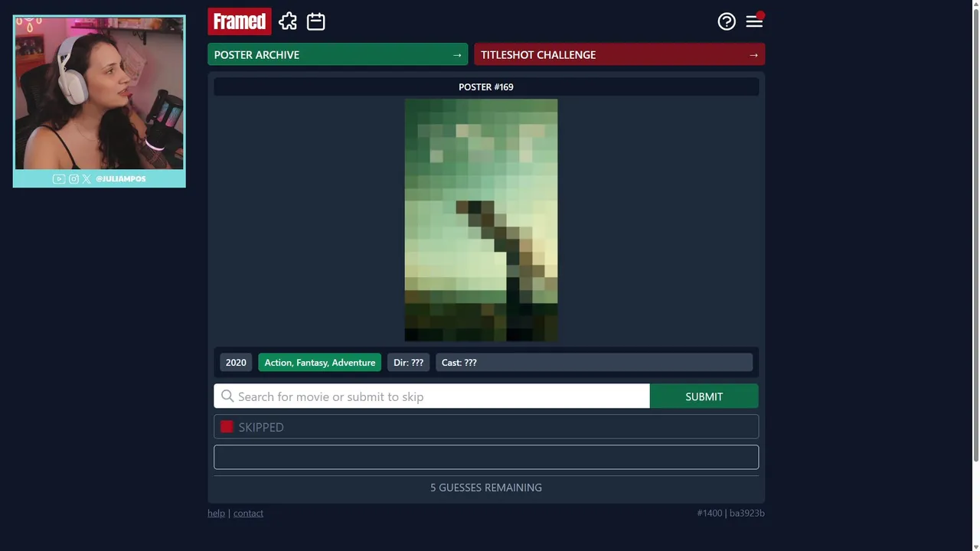
Task: Open the Titleshot Challenge banner
Action: 619,54
